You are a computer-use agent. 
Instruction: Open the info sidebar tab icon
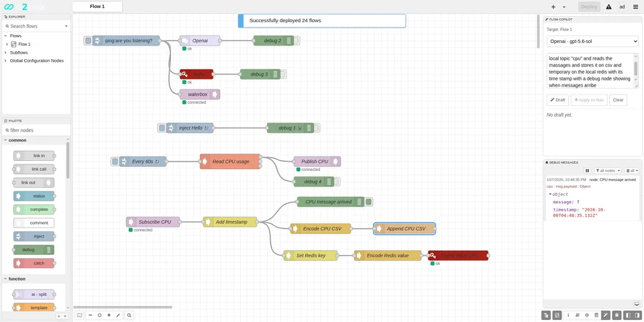click(x=568, y=315)
